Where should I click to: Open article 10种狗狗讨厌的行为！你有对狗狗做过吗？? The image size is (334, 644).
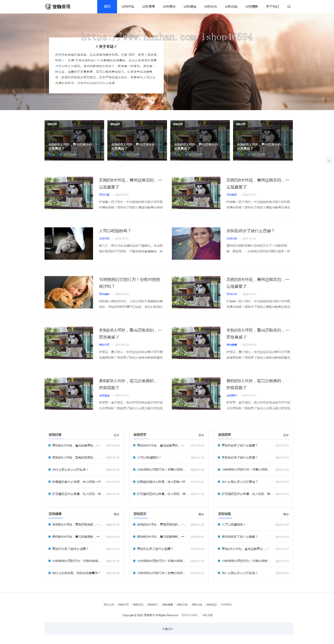click(x=130, y=283)
